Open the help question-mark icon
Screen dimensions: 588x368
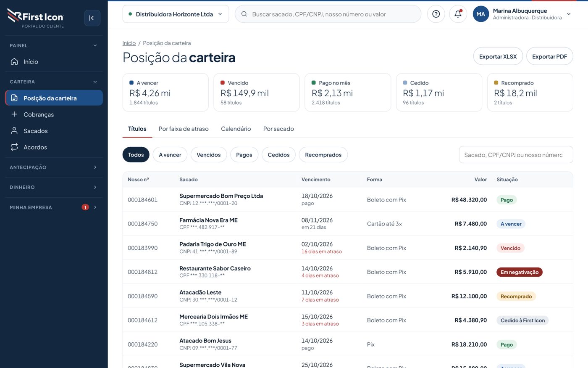coord(436,14)
